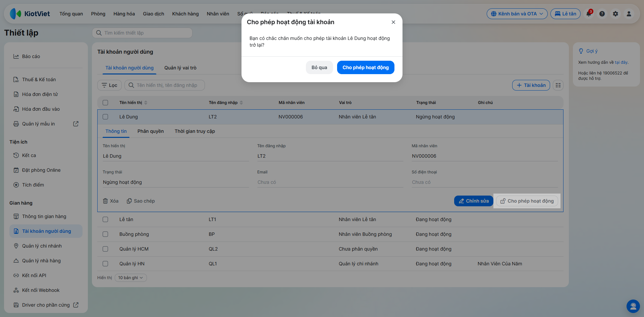This screenshot has height=317, width=644.
Task: Open the 10 bản ghi page size dropdown
Action: [130, 278]
